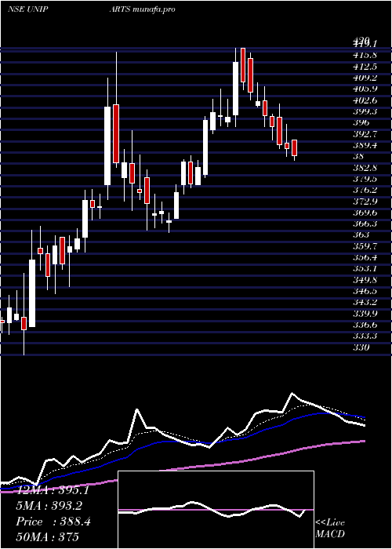Click the 409.2 price level label
Image resolution: width=392 pixels, height=549 pixels.
tap(364, 78)
